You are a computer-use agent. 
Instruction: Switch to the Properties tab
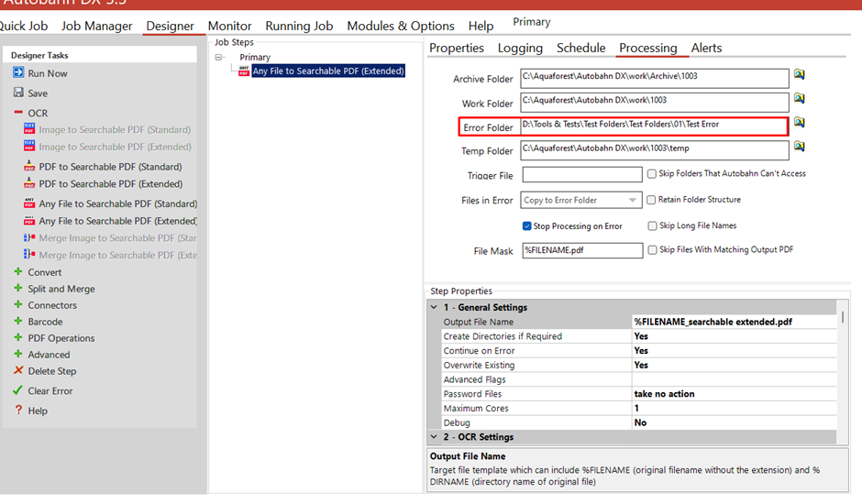457,48
